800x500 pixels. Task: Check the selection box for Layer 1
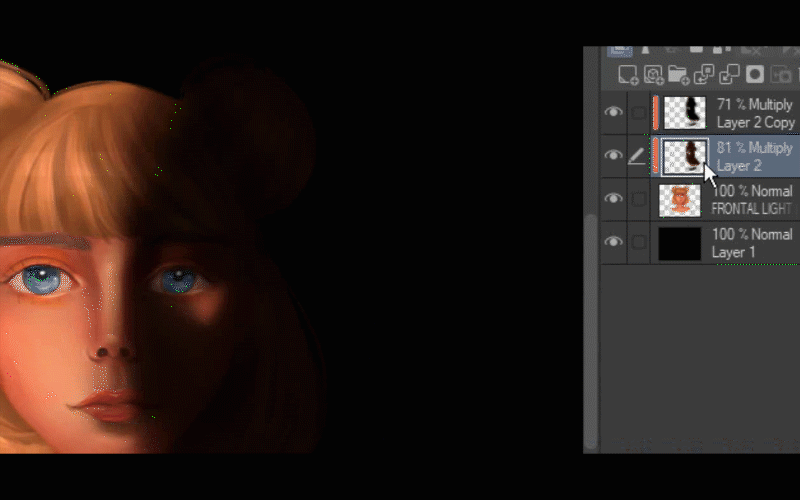(638, 242)
